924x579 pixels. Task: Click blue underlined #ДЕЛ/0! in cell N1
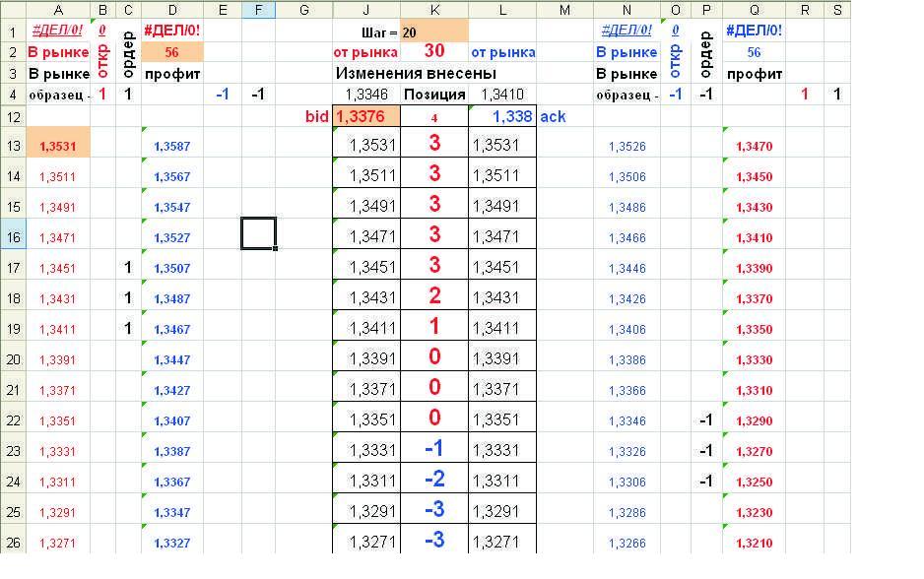point(627,31)
